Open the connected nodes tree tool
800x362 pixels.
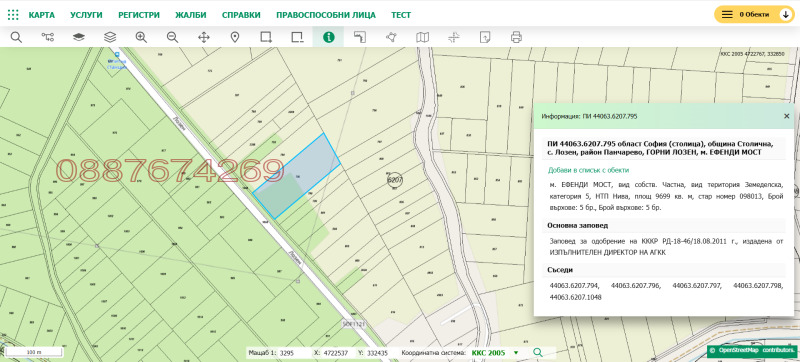47,37
